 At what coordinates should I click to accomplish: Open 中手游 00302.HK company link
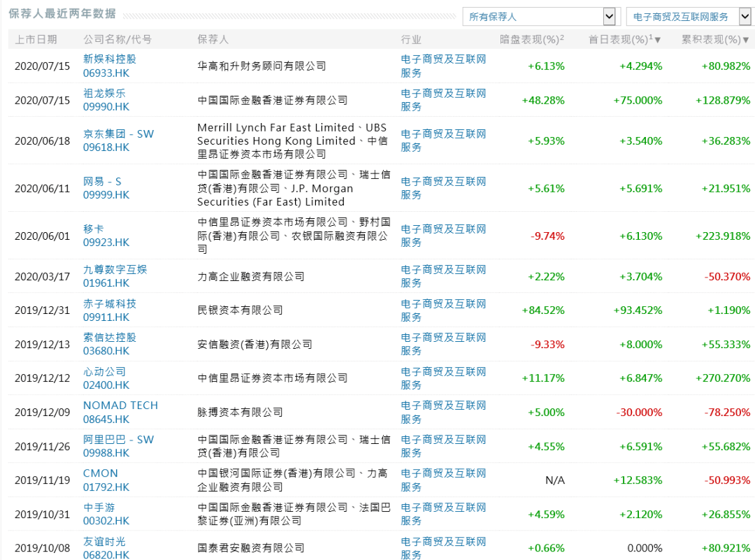pyautogui.click(x=106, y=515)
